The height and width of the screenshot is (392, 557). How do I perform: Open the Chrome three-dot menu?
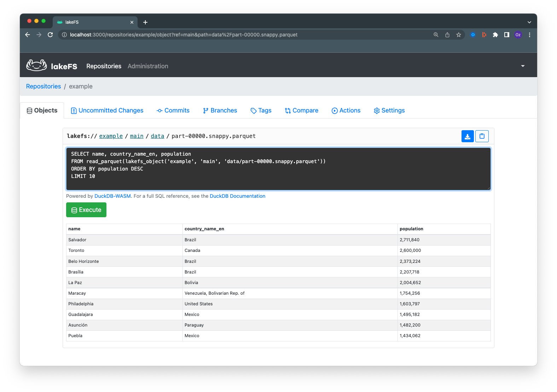[x=529, y=35]
